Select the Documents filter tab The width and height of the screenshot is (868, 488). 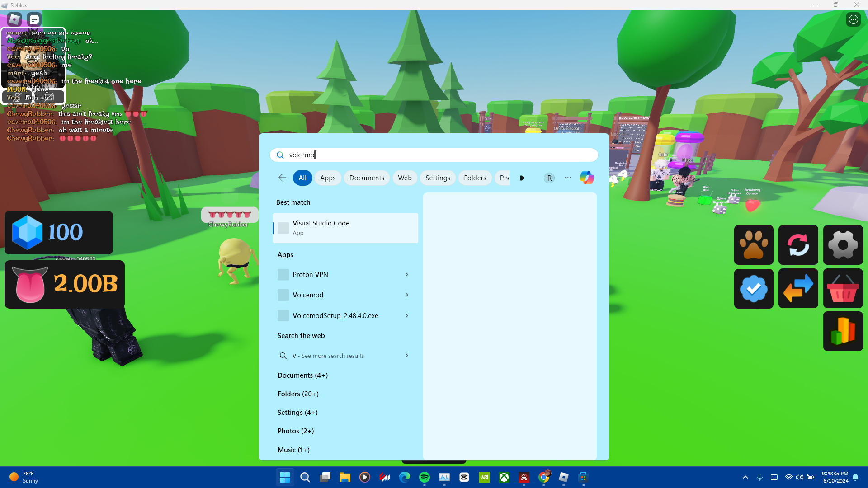[x=366, y=178]
